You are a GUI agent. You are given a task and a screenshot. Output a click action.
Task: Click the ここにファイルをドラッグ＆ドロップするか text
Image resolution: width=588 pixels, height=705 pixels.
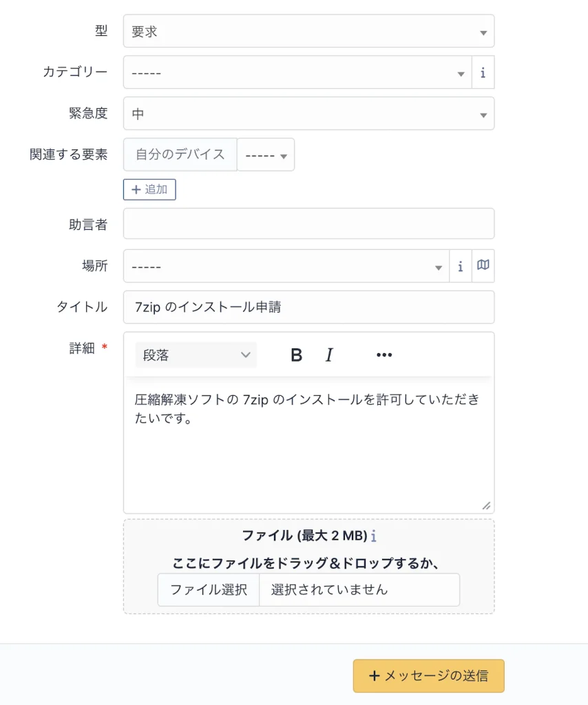coord(306,563)
